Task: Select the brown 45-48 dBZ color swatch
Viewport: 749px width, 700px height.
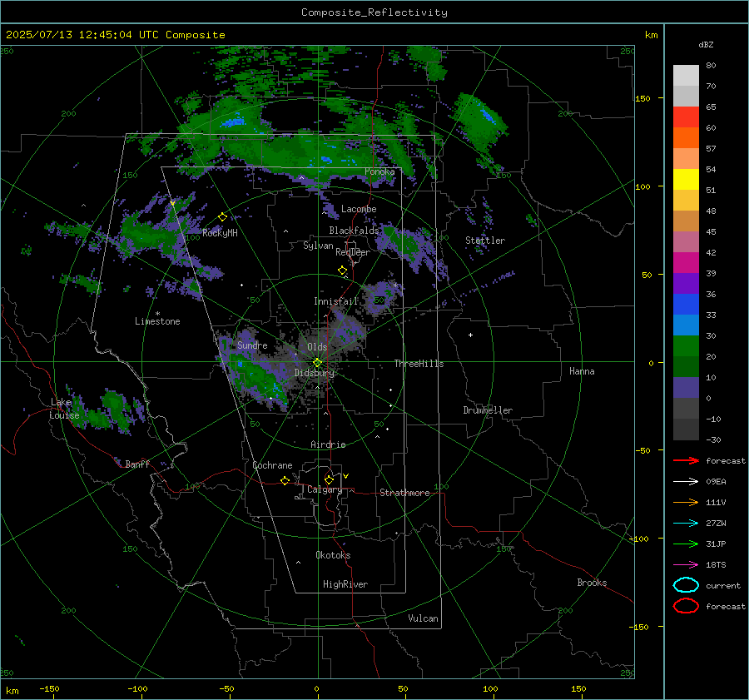Action: click(686, 221)
